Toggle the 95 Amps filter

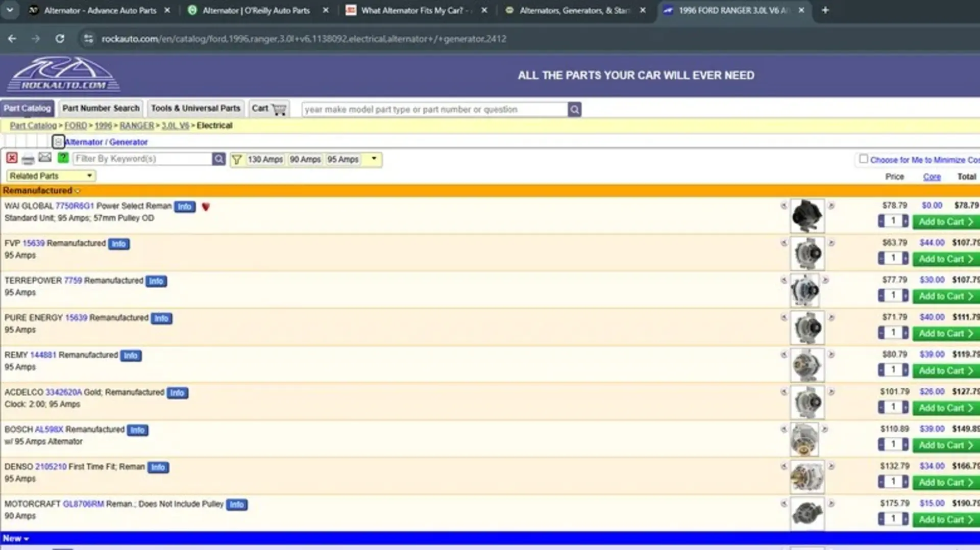(x=343, y=159)
